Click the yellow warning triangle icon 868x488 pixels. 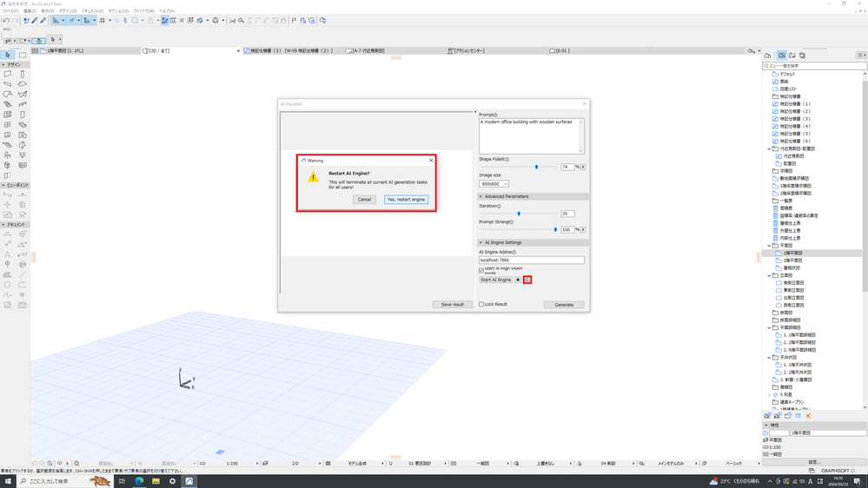(314, 177)
